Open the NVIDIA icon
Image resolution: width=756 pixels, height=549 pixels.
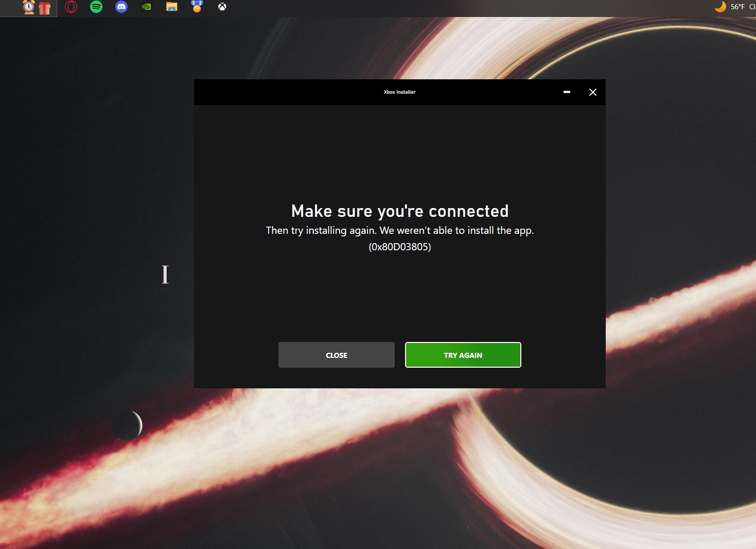point(147,7)
